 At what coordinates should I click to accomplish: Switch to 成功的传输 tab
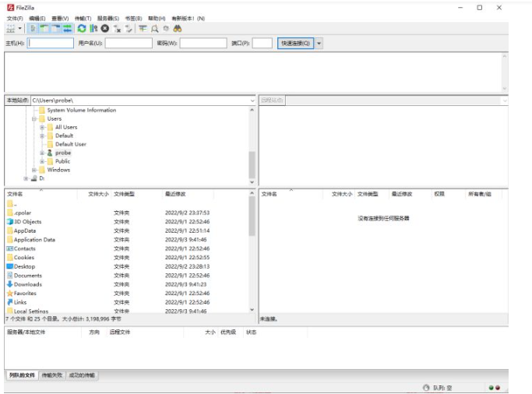pyautogui.click(x=82, y=375)
